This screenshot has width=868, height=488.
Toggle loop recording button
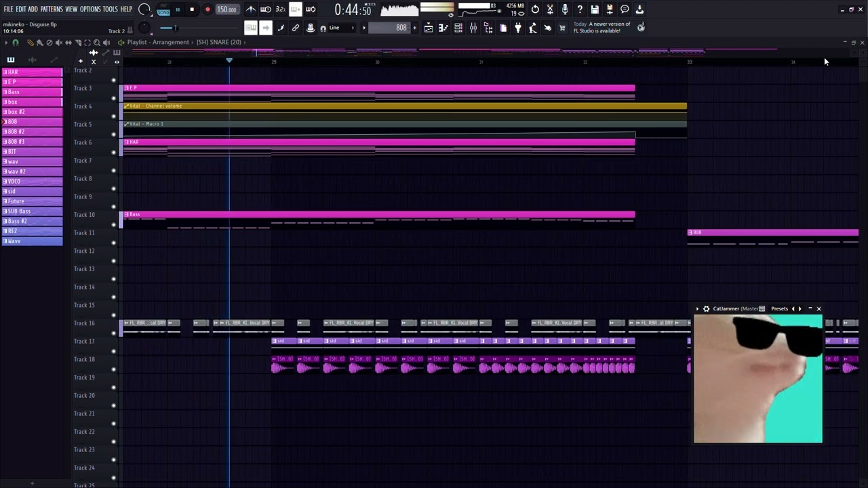(311, 9)
